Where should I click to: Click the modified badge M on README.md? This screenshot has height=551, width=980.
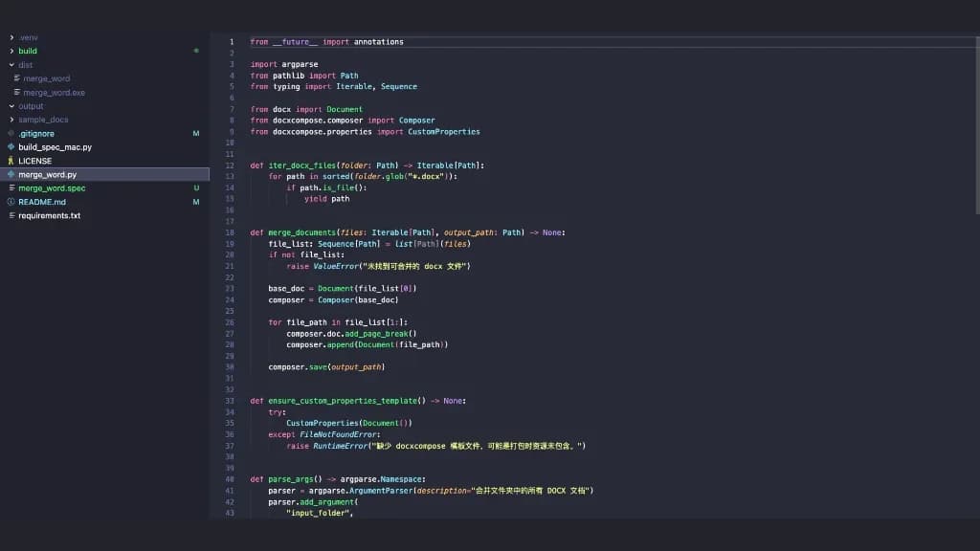[x=196, y=202]
